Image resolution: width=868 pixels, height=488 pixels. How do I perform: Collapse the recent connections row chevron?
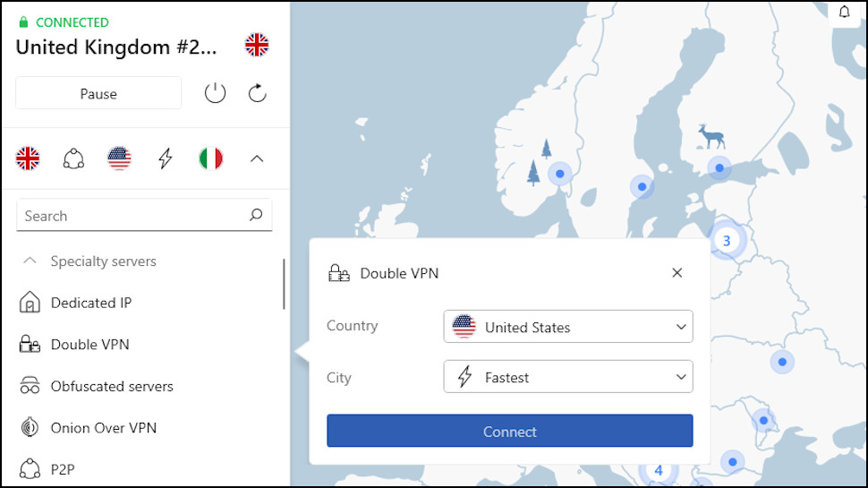pos(257,159)
